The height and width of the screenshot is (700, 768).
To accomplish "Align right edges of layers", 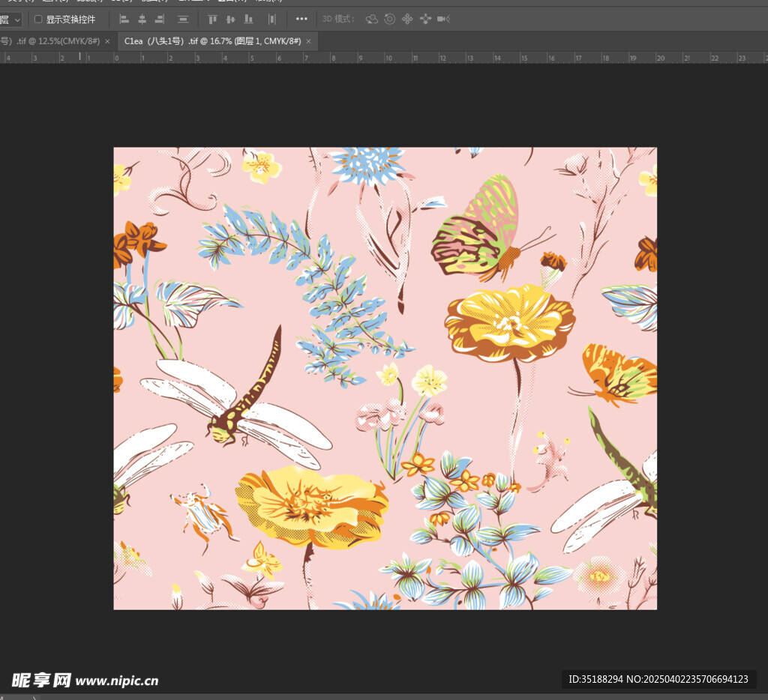I will (x=160, y=19).
